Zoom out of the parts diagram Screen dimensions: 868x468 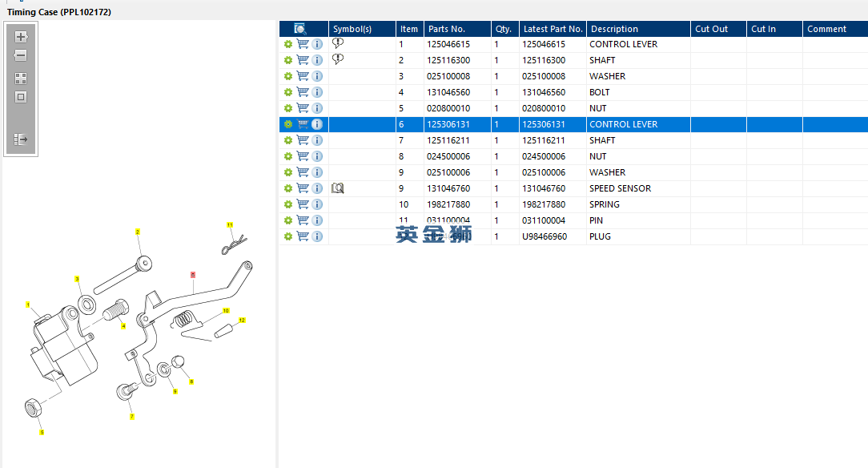click(x=21, y=55)
